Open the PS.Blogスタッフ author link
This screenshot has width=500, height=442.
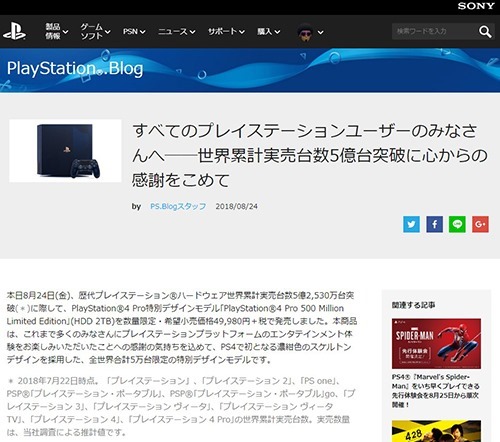(x=178, y=206)
